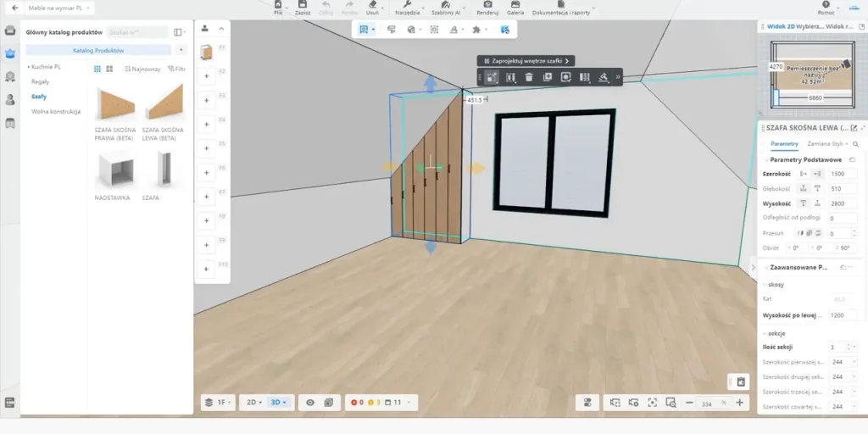Switch to the Parametry tab
This screenshot has height=434, width=868.
click(784, 143)
